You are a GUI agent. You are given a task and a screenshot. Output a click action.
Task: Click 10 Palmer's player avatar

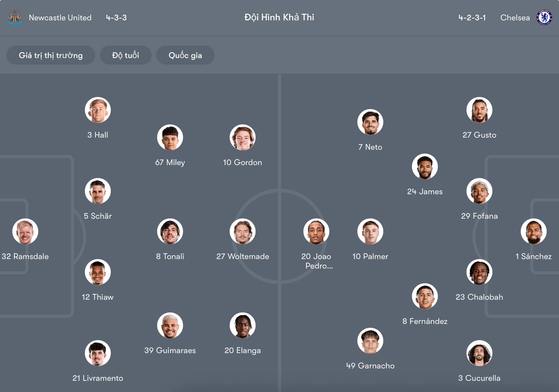(370, 231)
